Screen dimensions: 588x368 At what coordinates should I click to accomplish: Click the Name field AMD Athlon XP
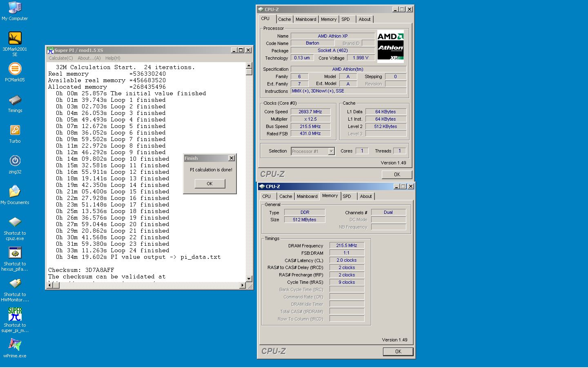[x=332, y=36]
